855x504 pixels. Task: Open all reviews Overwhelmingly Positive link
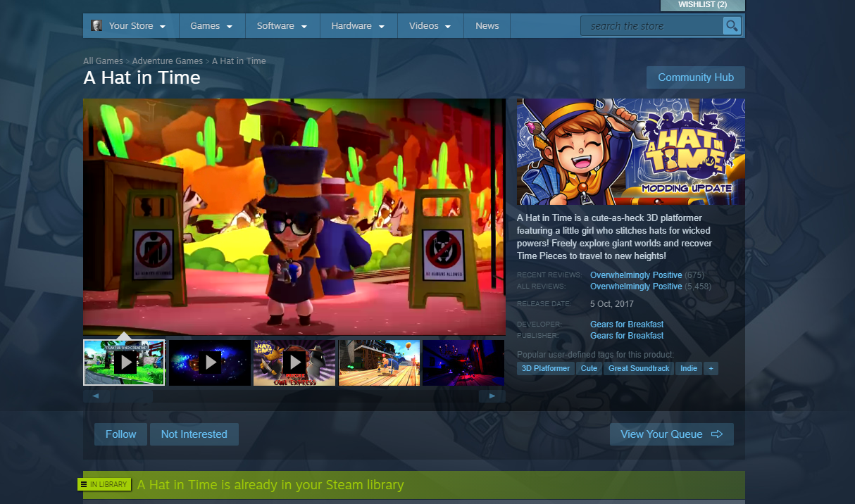(x=636, y=286)
